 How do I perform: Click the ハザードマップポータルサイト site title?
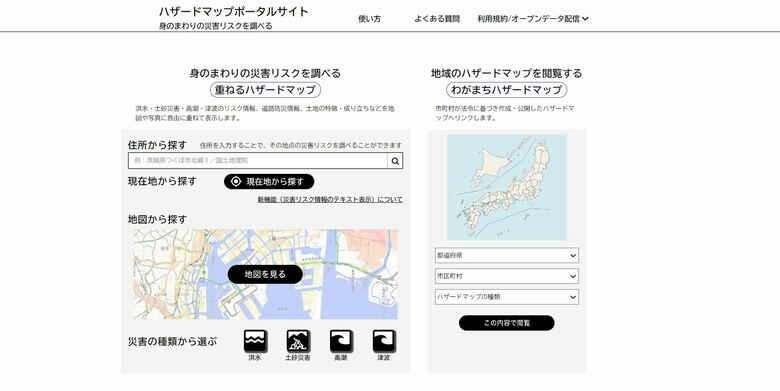(233, 11)
